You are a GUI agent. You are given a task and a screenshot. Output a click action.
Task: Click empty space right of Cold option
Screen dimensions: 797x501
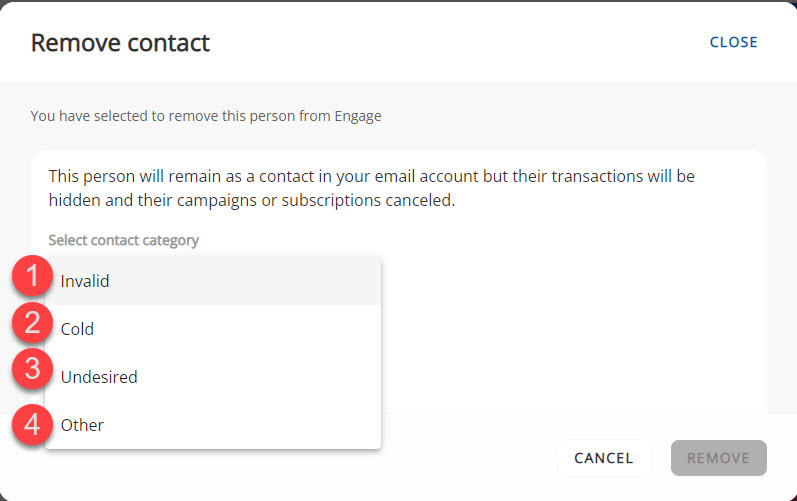[x=250, y=329]
